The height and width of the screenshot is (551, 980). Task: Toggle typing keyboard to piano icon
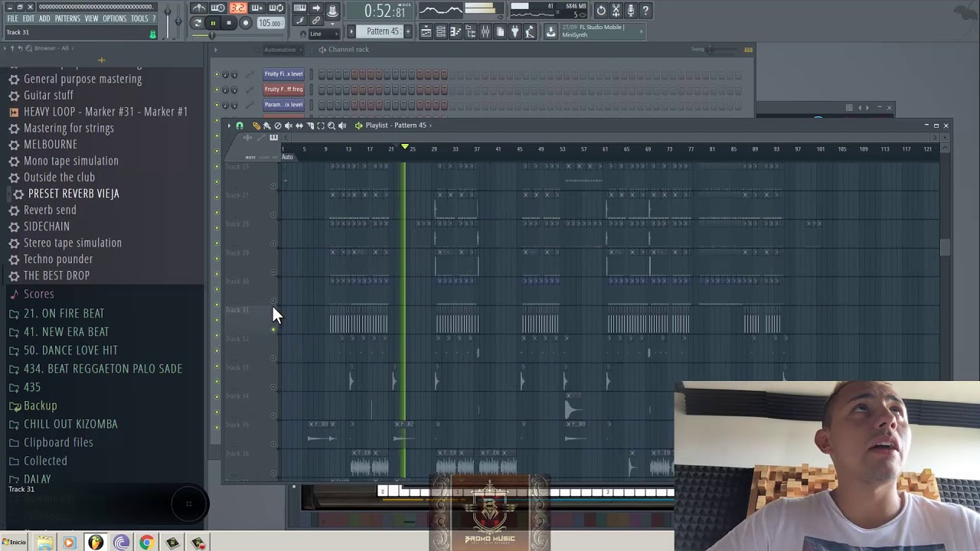pos(299,8)
